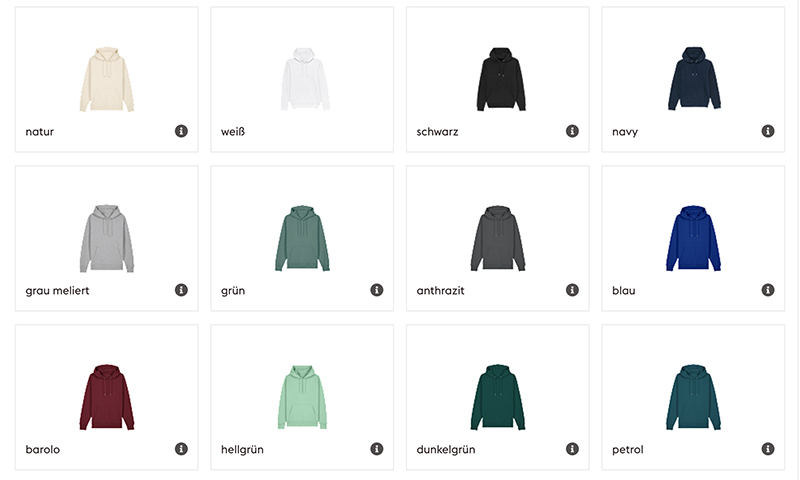Click the anthrazit hoodie image
The height and width of the screenshot is (480, 800).
pos(498,238)
